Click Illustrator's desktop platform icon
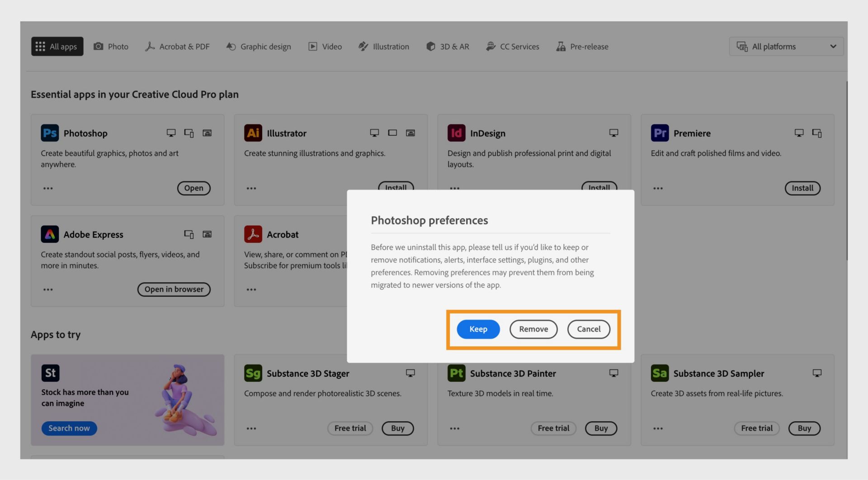 pos(374,133)
